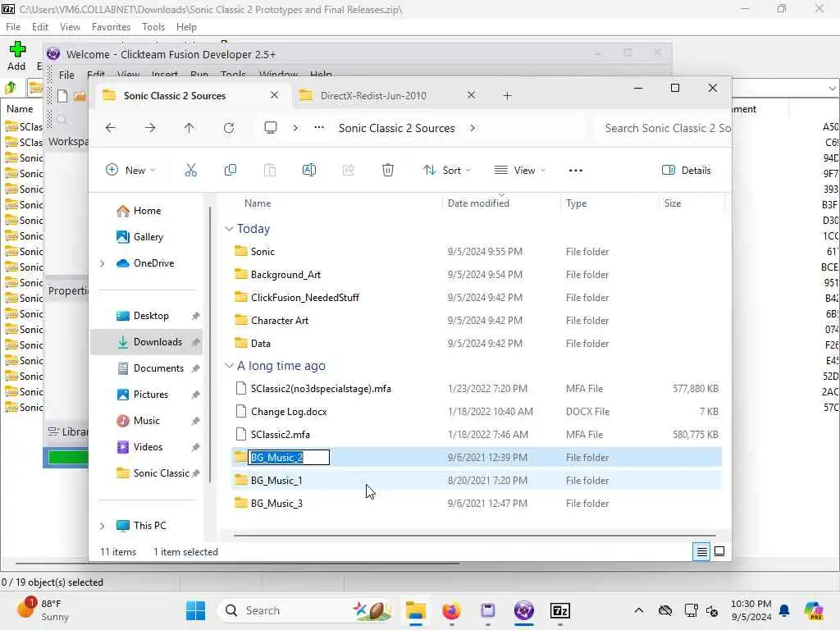Close the DirectX-Redist-Jun-2010 tab
The width and height of the screenshot is (840, 630).
[x=471, y=95]
